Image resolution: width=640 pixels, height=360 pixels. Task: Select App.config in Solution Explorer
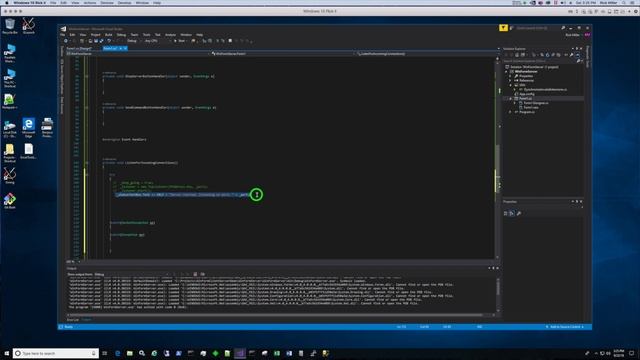[x=527, y=94]
